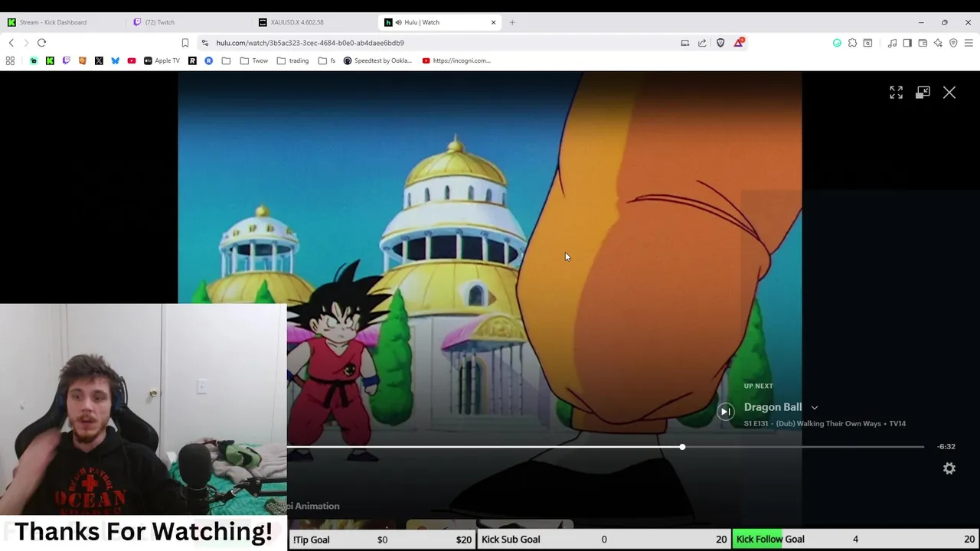Open the player settings gear

949,468
